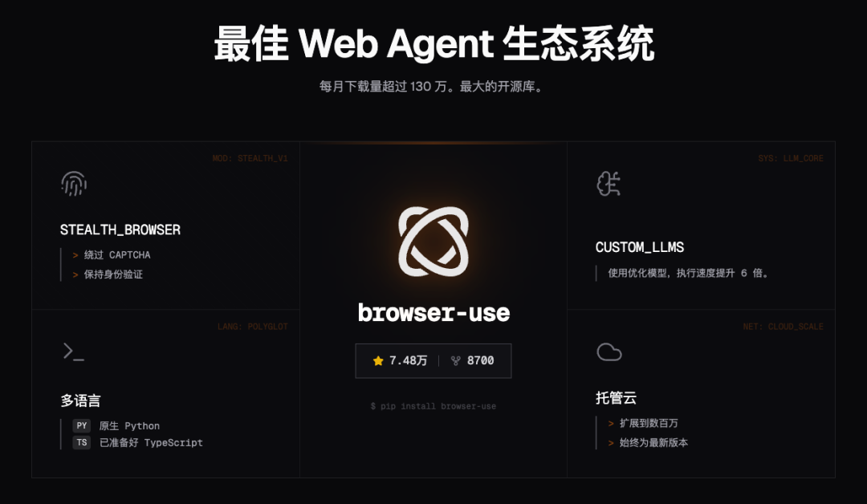Click the fork icon beside 8700

[x=456, y=361]
